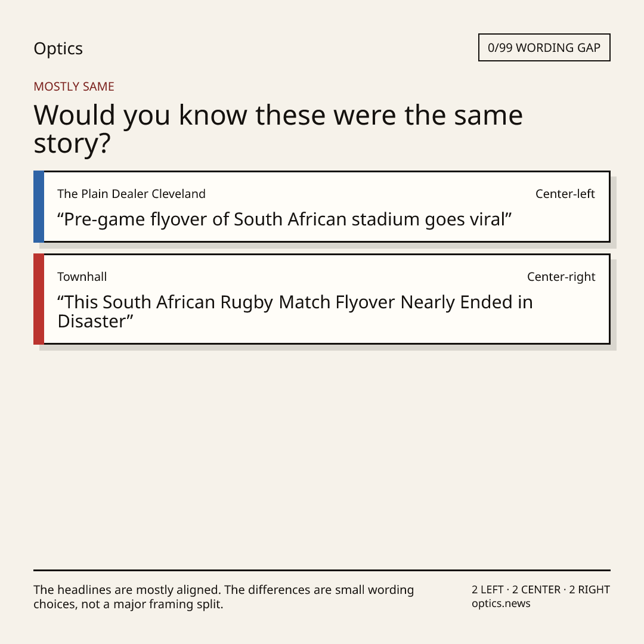Open The Plain Dealer Cleveland card
The height and width of the screenshot is (644, 644).
tap(322, 206)
